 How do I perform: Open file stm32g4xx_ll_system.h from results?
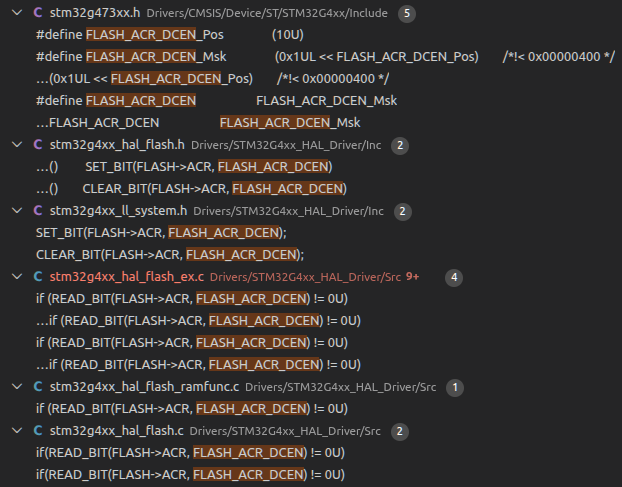pyautogui.click(x=118, y=211)
